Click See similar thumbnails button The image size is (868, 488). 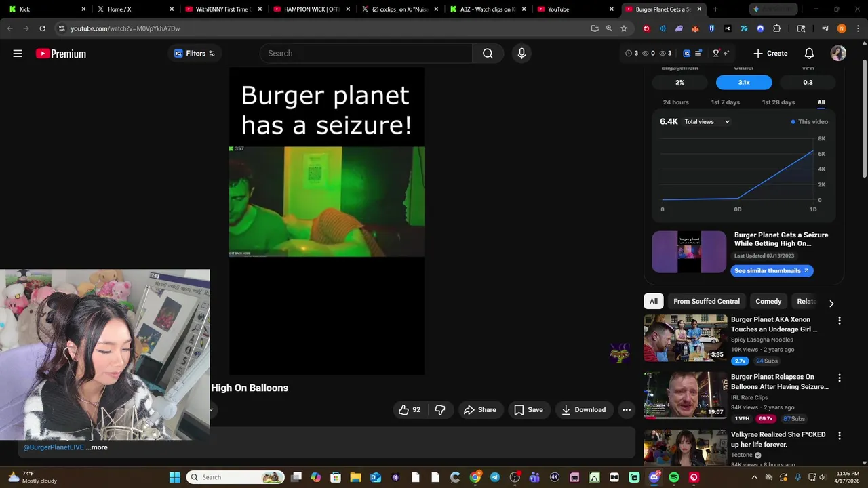coord(772,271)
